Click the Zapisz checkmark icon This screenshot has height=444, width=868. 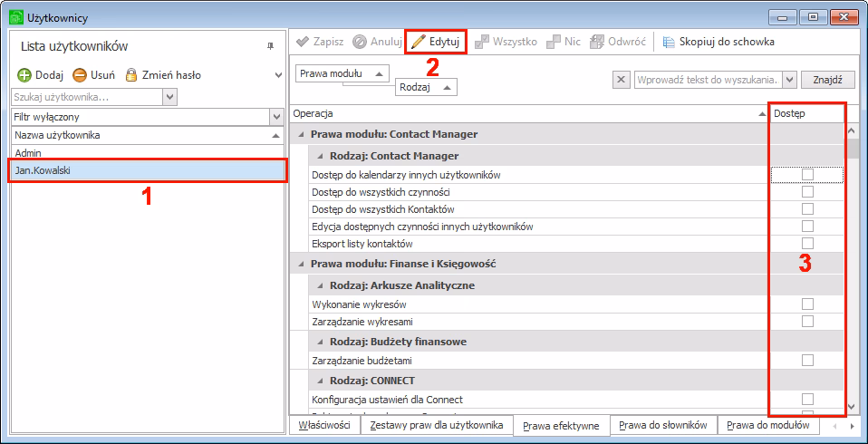click(x=304, y=42)
